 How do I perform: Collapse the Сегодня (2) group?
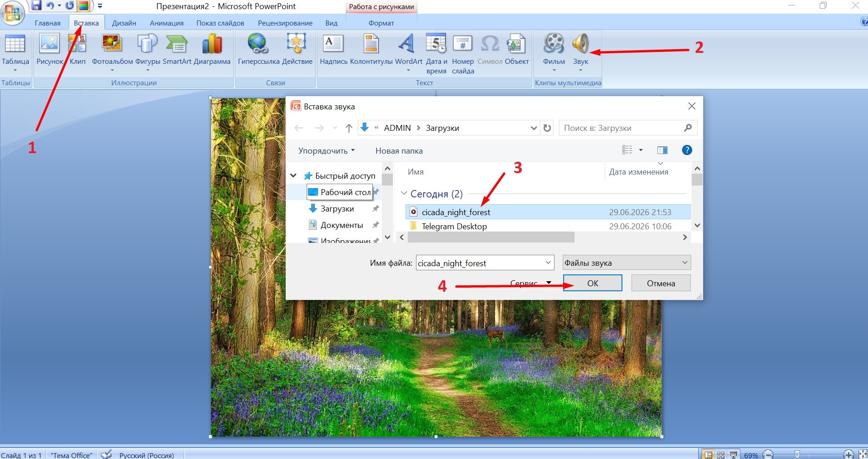[404, 193]
